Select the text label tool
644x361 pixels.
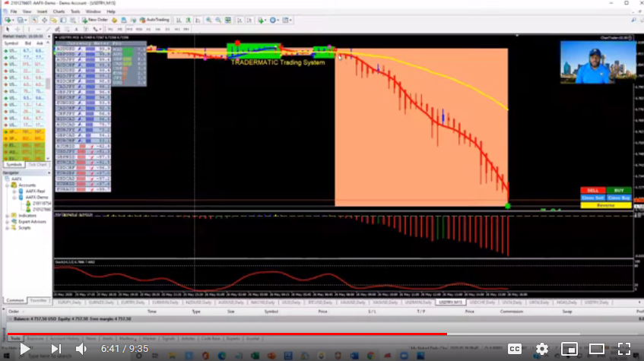[x=86, y=29]
